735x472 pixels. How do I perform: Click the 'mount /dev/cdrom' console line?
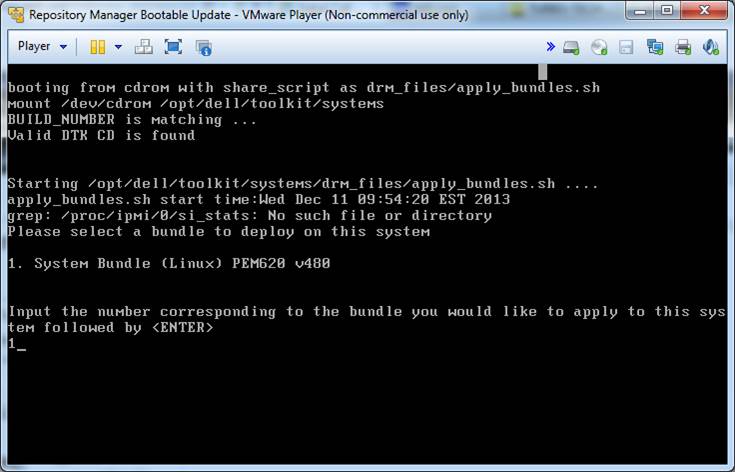click(x=196, y=104)
